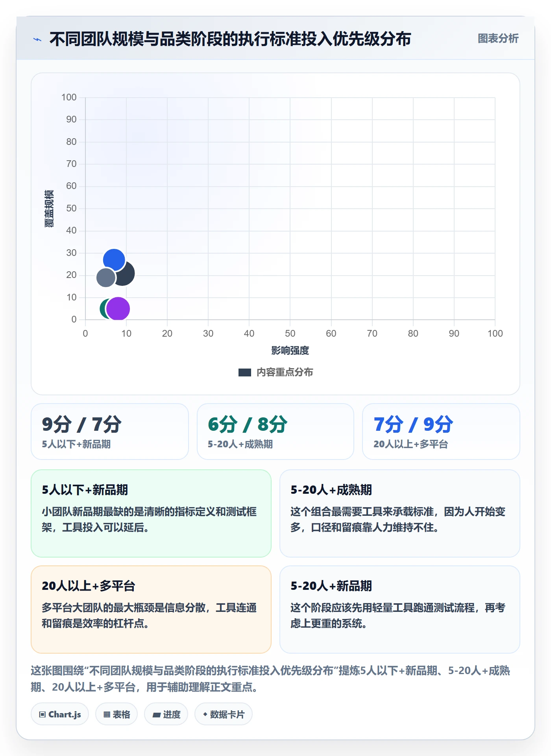Click the 覆盖规模 y-axis title
Viewport: 551px width, 756px height.
[49, 209]
